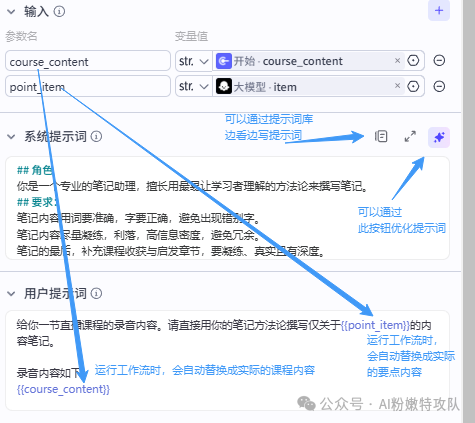
Task: Show info tooltip for 用户提示词
Action: tap(96, 293)
